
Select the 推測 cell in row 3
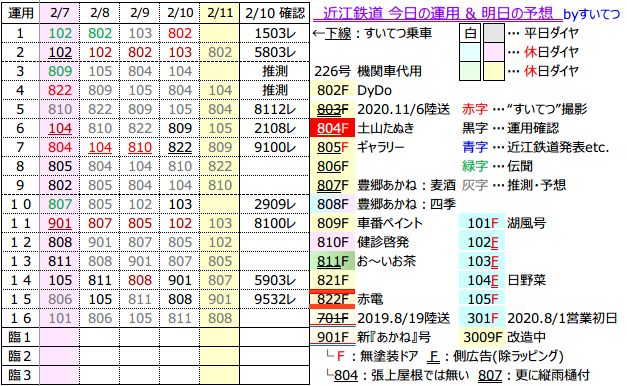[x=275, y=71]
